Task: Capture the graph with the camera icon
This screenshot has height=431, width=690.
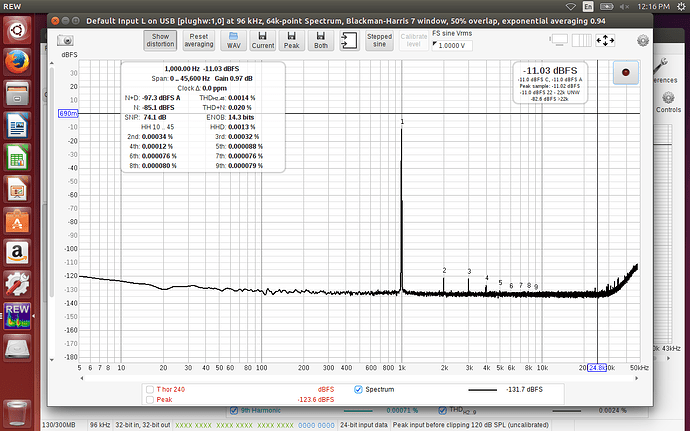Action: 65,41
